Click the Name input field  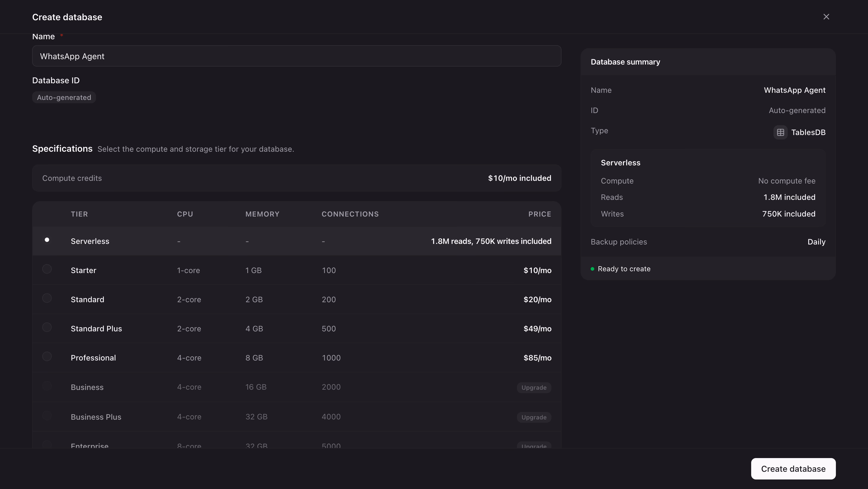point(297,56)
